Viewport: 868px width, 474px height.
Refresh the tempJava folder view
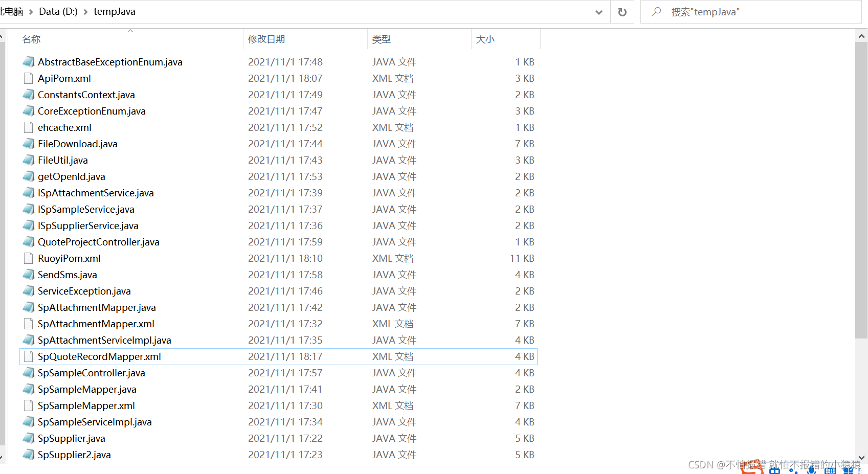coord(622,12)
